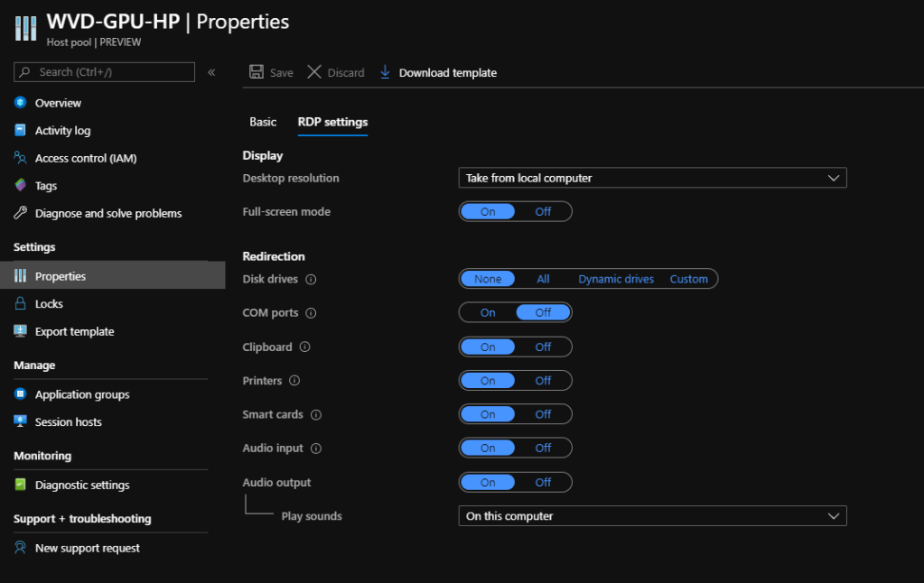Switch to the Basic tab
Image resolution: width=924 pixels, height=583 pixels.
tap(263, 122)
